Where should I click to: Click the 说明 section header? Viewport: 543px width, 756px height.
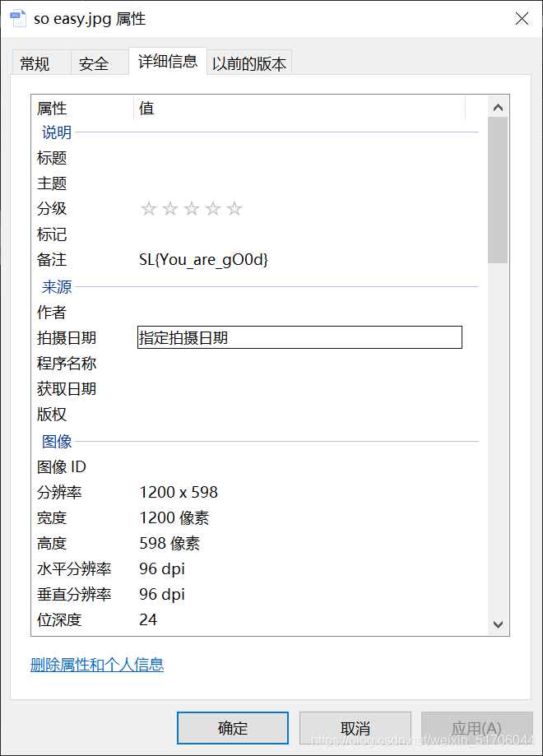tap(57, 132)
